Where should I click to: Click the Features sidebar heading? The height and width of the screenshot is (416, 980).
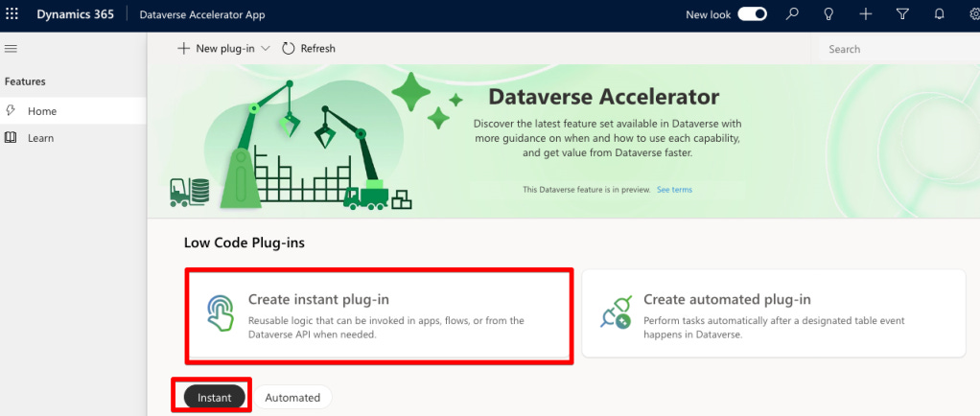point(25,81)
